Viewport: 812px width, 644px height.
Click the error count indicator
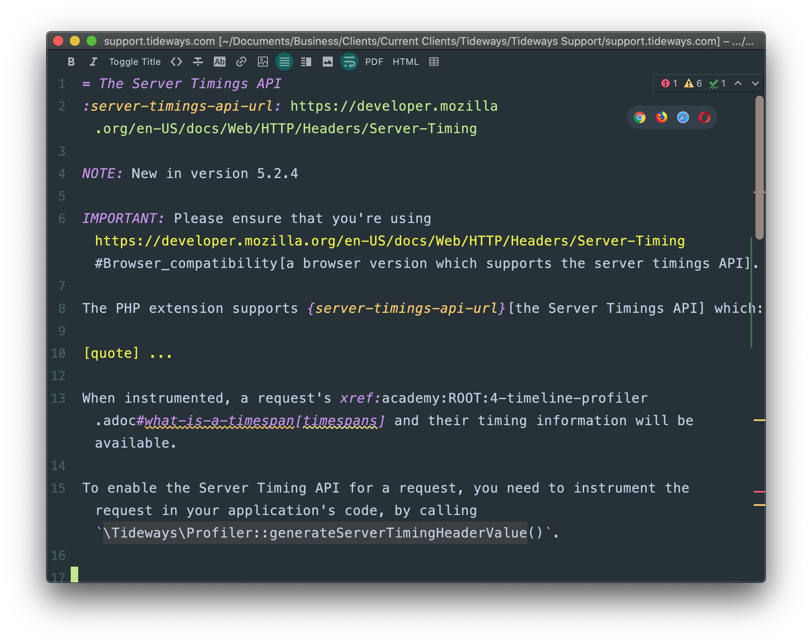669,84
